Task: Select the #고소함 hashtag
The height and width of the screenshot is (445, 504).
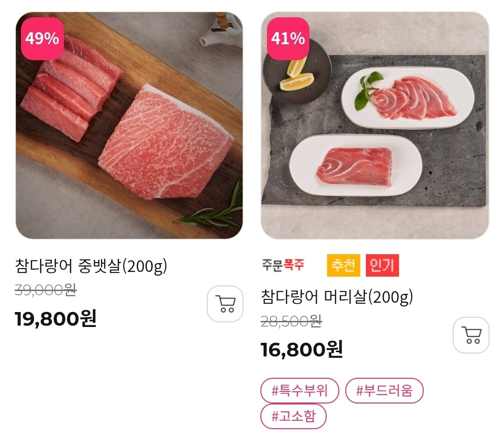Action: 293,416
